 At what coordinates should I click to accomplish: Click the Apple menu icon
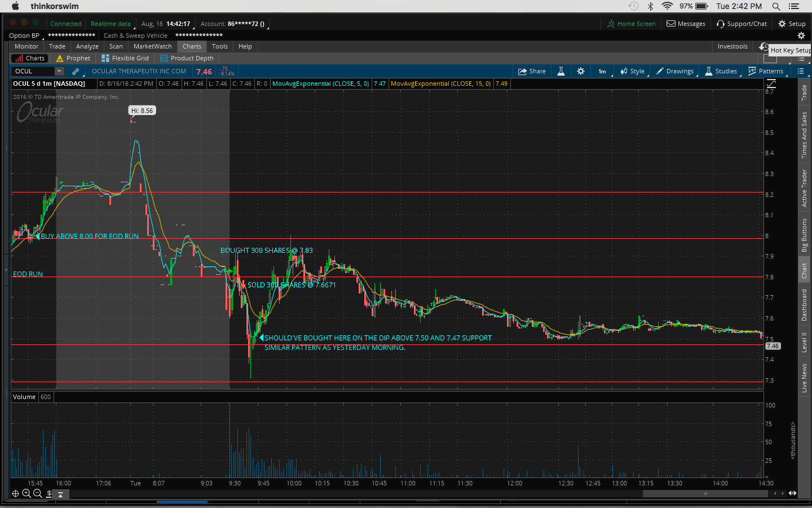pos(15,6)
